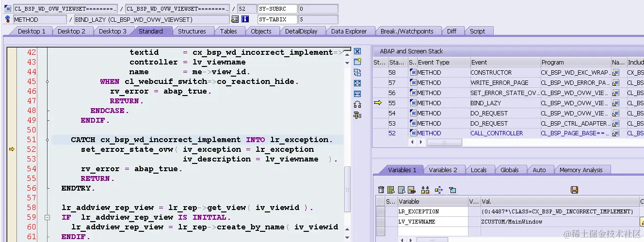Click the yellow blocks icon in Variables toolbar

point(425,190)
